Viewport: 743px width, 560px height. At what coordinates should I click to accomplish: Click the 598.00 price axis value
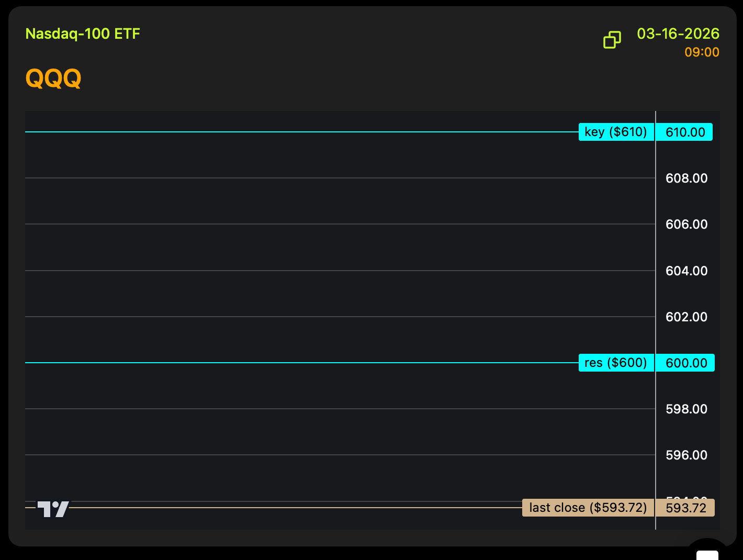(x=686, y=409)
